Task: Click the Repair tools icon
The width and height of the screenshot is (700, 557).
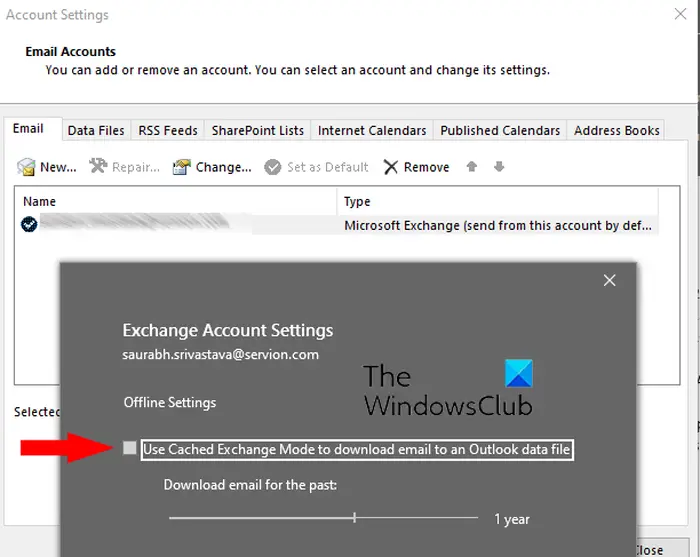Action: [98, 166]
